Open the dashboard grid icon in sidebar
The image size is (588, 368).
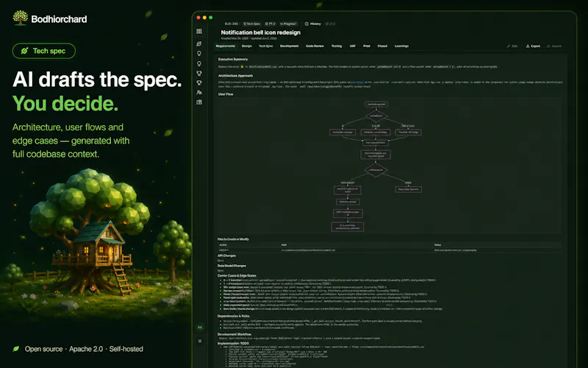coord(199,31)
